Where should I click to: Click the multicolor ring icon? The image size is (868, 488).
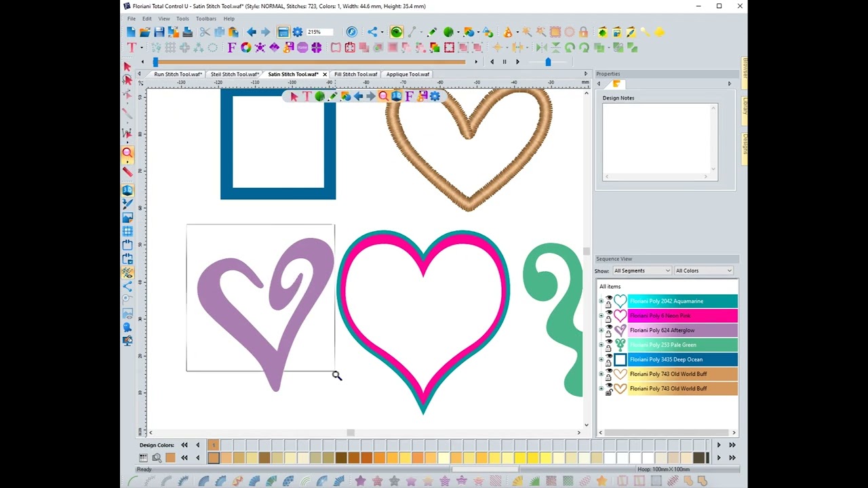(x=246, y=47)
